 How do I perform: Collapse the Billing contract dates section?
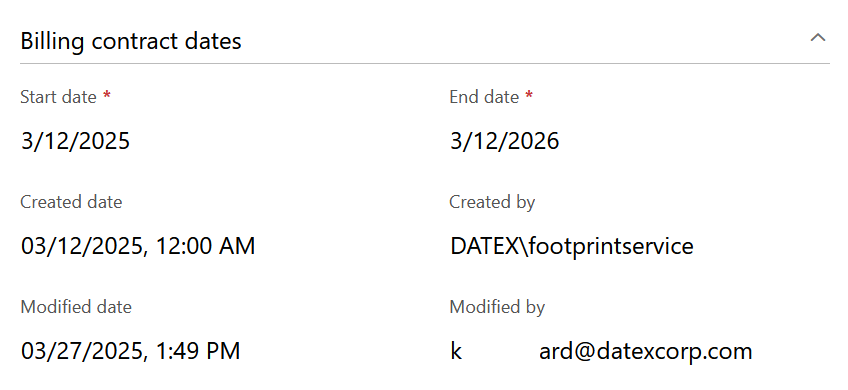818,38
